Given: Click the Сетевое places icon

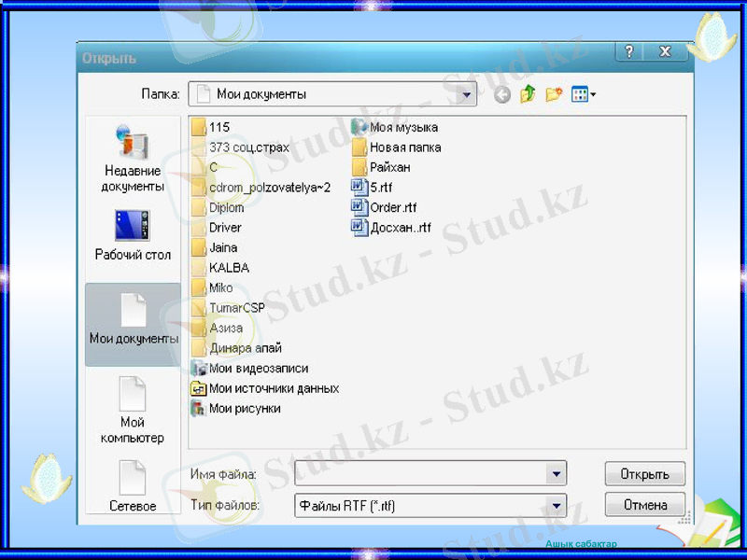Looking at the screenshot, I should (132, 485).
